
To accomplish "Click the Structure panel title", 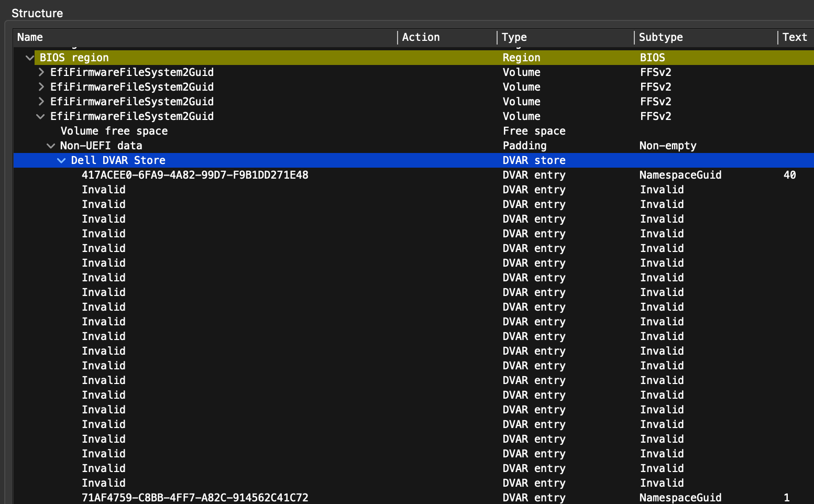I will 37,13.
